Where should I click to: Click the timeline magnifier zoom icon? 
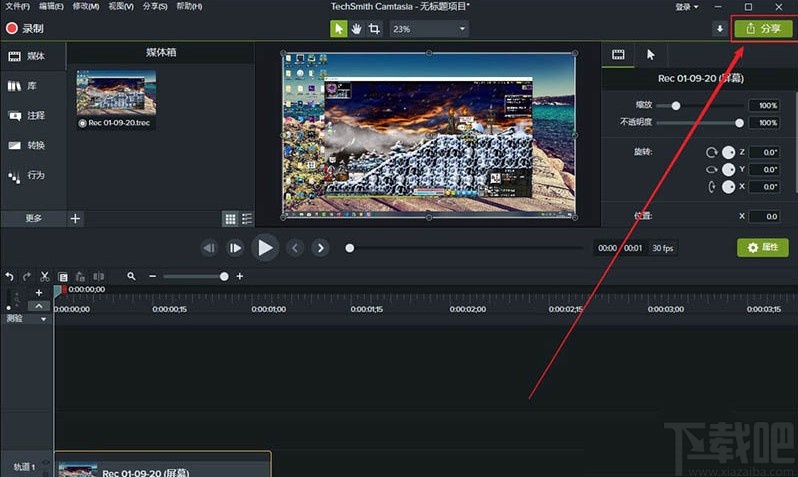[131, 276]
